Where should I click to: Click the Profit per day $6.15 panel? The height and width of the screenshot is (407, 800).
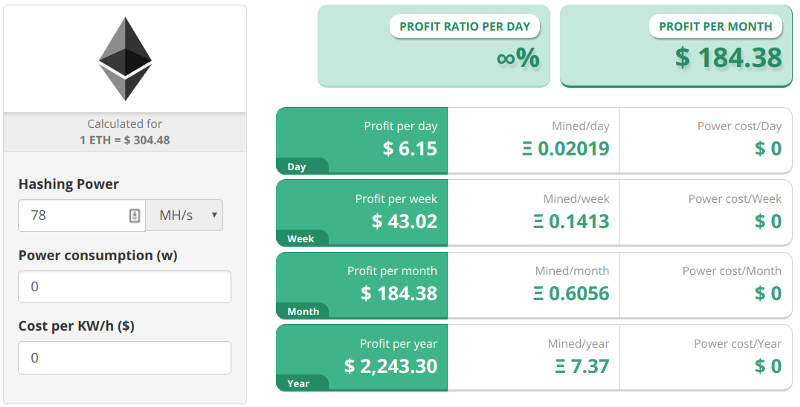pyautogui.click(x=375, y=140)
